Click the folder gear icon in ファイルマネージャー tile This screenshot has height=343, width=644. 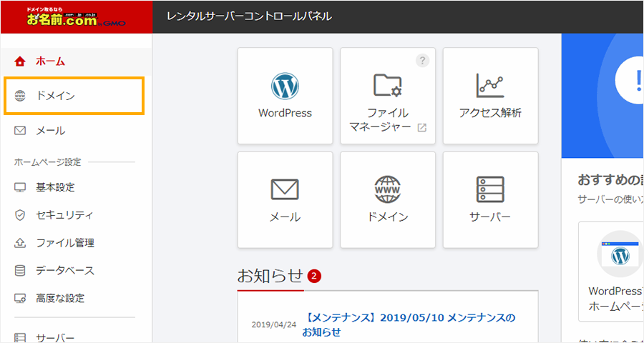[x=388, y=85]
